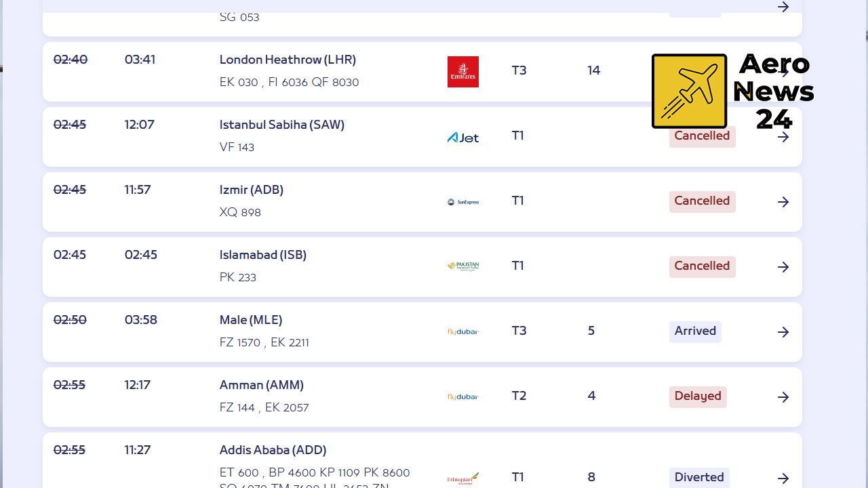This screenshot has width=868, height=488.
Task: Open details arrow for Male flight
Action: click(783, 332)
